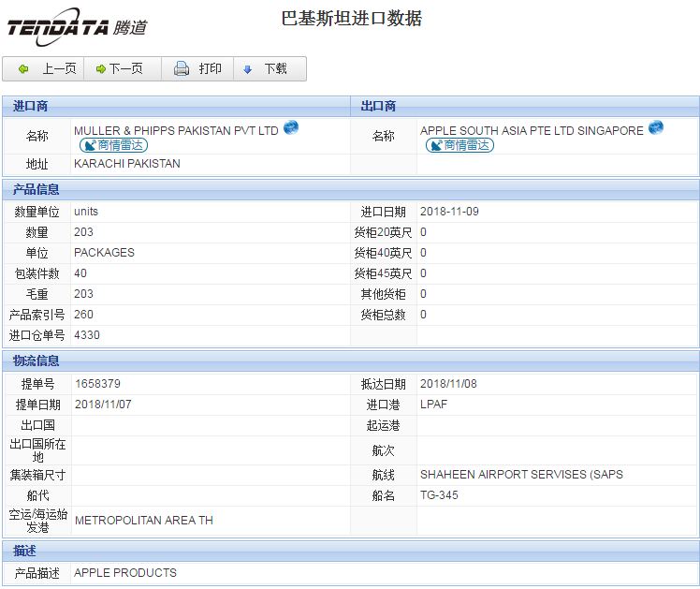
Task: Print the record using 打印
Action: click(x=198, y=69)
